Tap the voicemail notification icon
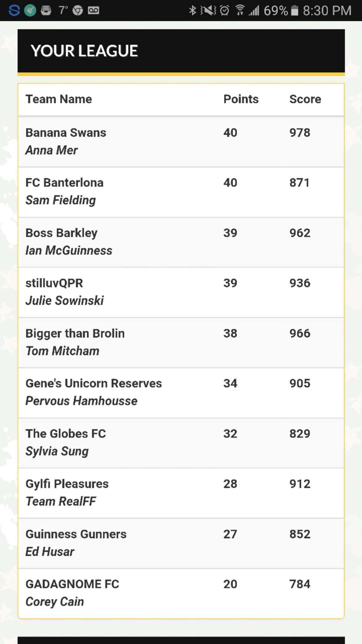 (x=93, y=10)
